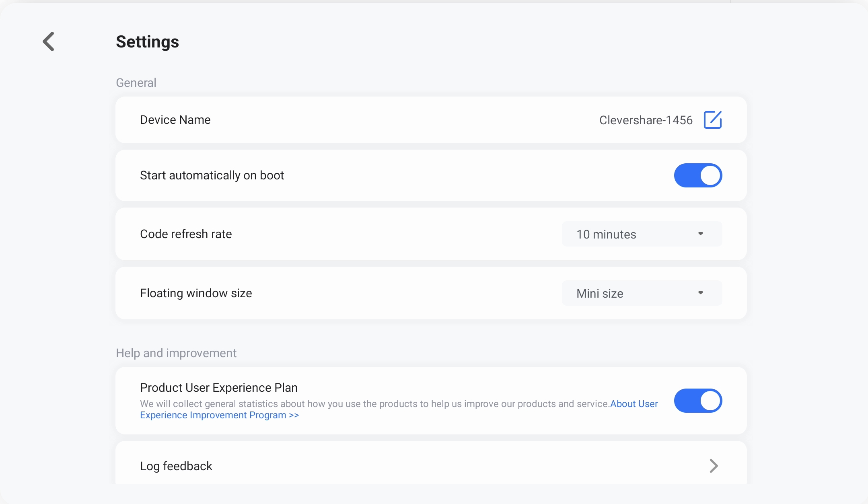868x504 pixels.
Task: Click the Product User Experience Plan heading
Action: [219, 388]
